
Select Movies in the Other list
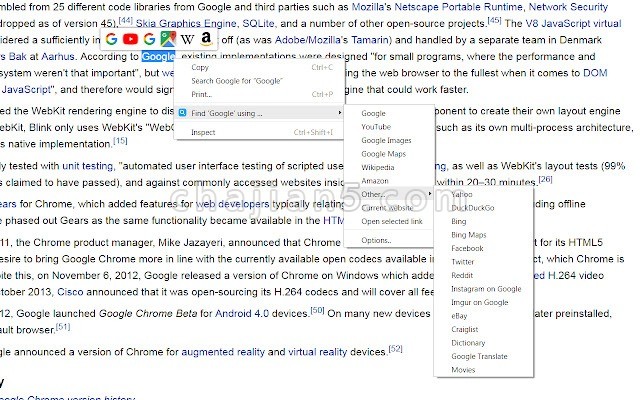point(484,369)
